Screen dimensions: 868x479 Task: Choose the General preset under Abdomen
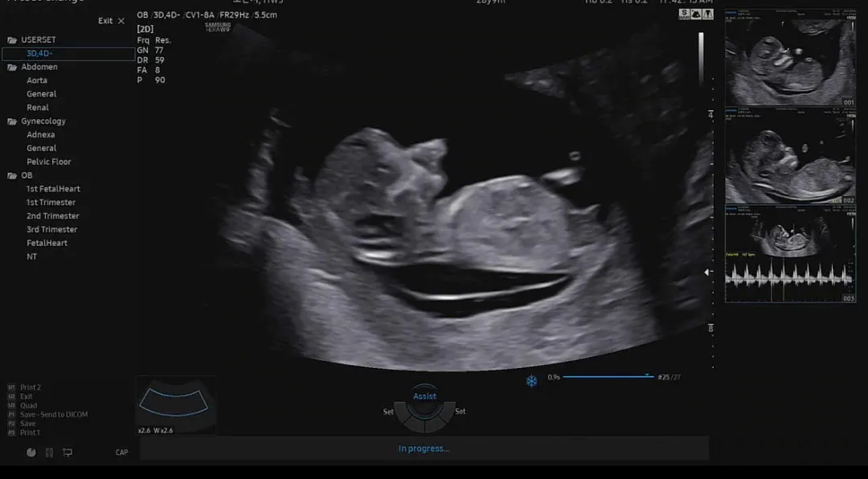click(42, 94)
